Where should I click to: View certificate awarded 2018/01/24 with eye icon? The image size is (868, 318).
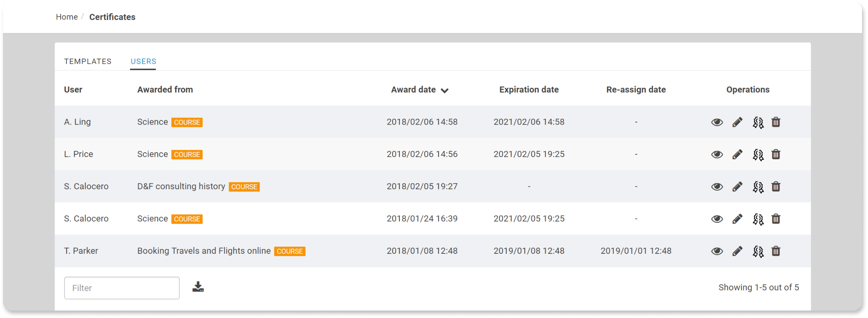(x=717, y=219)
